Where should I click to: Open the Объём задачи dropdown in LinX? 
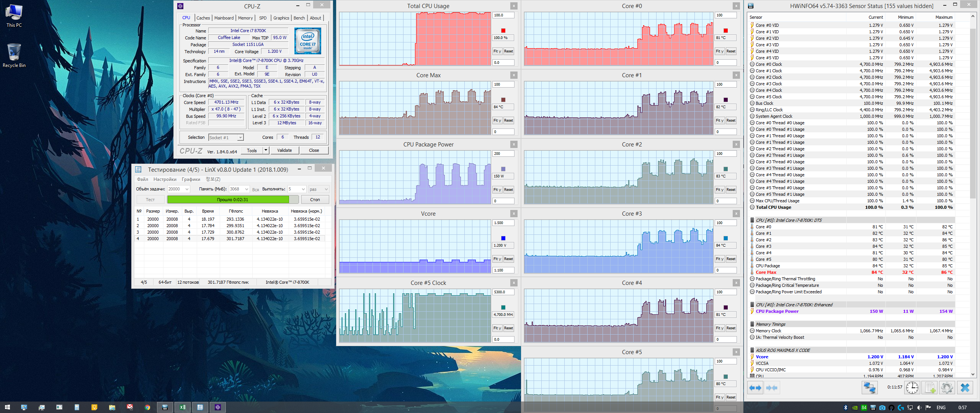[x=187, y=189]
